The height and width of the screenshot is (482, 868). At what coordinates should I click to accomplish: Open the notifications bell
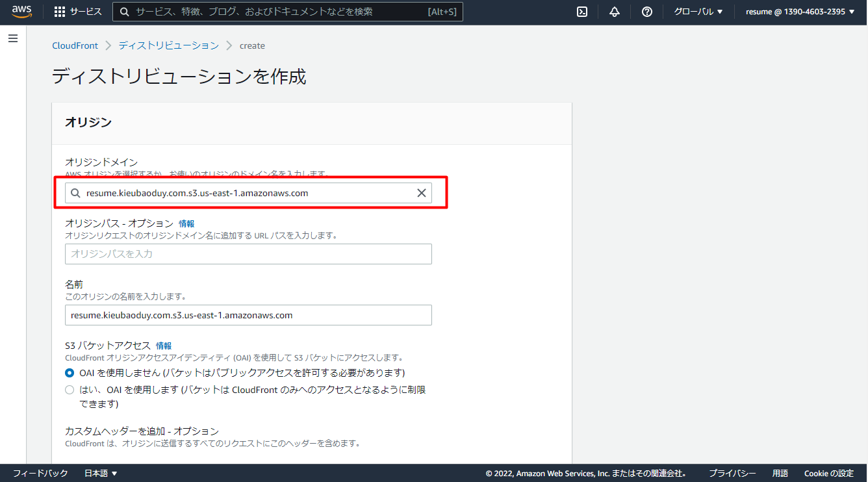(x=615, y=12)
